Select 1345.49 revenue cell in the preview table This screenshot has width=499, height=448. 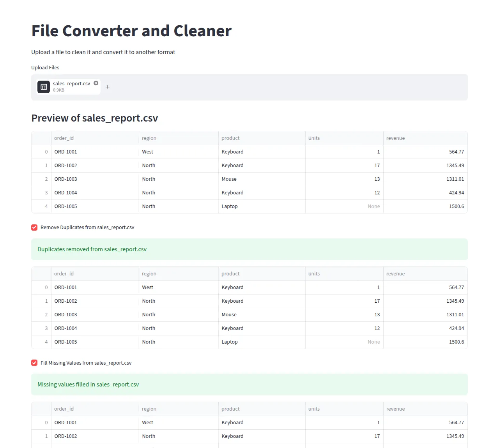pos(425,166)
